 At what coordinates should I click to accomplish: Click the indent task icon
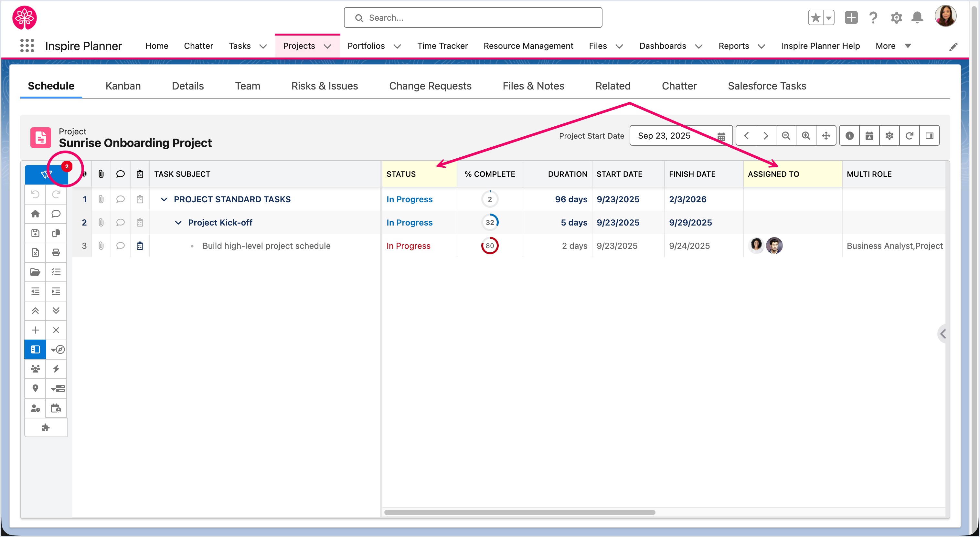pyautogui.click(x=56, y=291)
